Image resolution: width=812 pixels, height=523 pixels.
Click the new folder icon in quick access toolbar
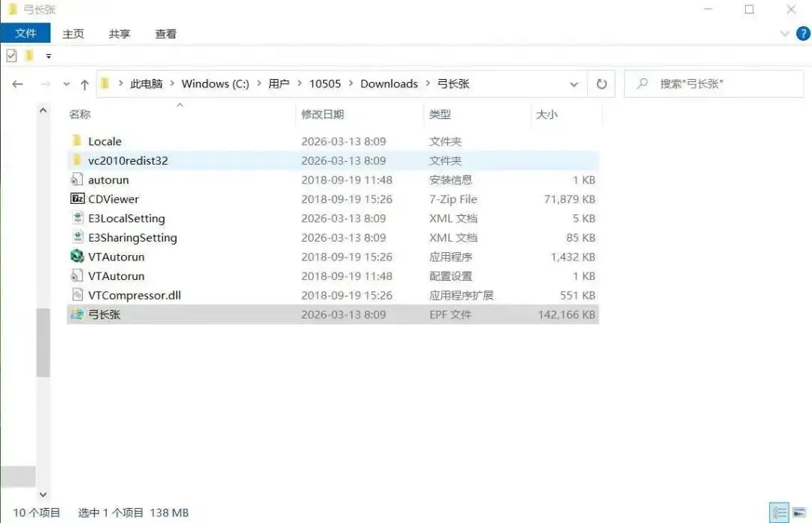[x=29, y=56]
